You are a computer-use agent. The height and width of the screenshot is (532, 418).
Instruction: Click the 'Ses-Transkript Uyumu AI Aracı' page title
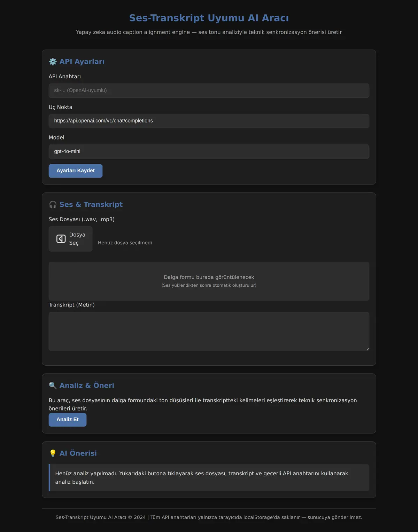coord(209,18)
